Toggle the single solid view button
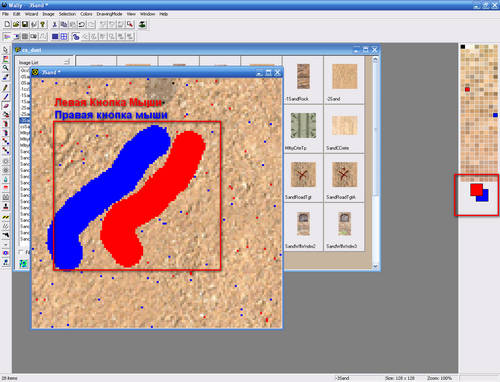Image resolution: width=500 pixels, height=382 pixels. tap(55, 36)
